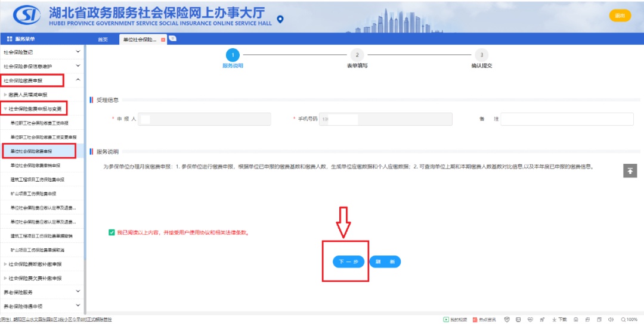
Task: Click the news ticker link at bottom left
Action: (x=56, y=319)
